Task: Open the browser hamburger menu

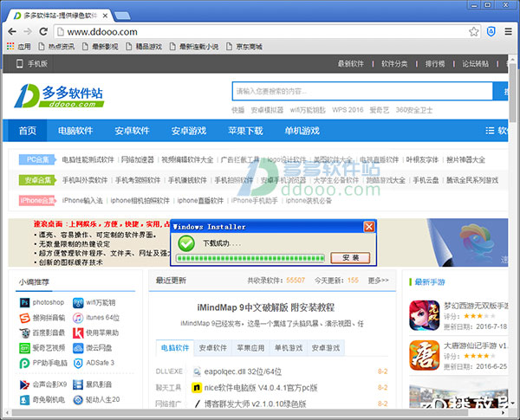Action: (x=509, y=32)
